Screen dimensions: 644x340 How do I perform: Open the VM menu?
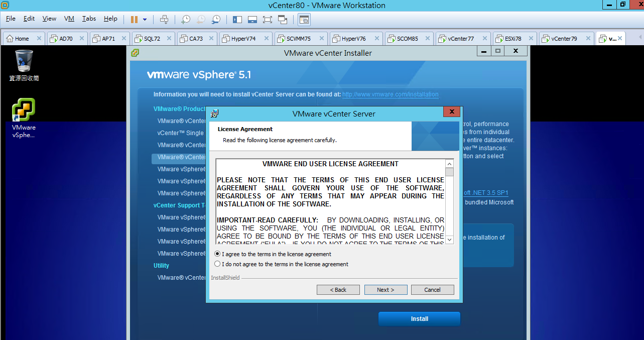point(69,19)
